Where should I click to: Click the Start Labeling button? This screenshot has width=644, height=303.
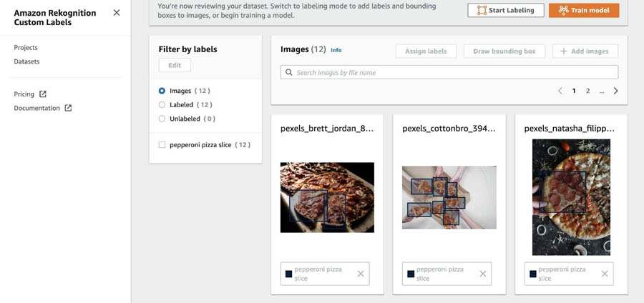[506, 10]
